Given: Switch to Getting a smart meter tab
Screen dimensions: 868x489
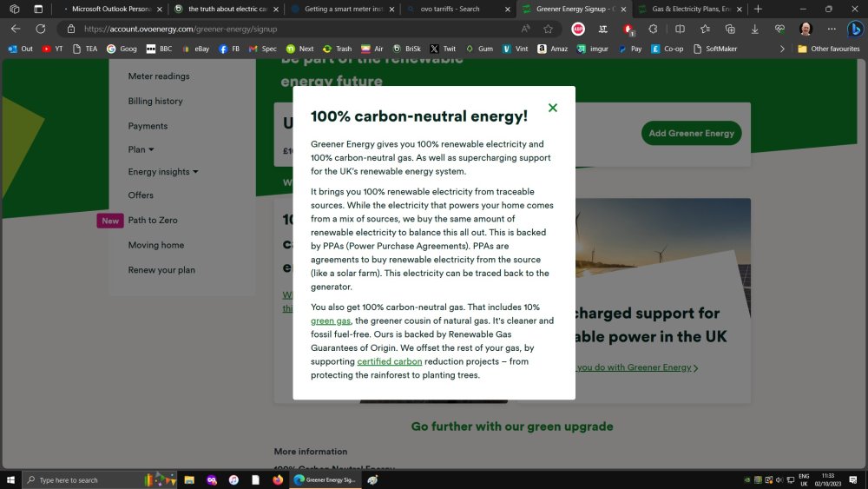Looking at the screenshot, I should click(343, 9).
